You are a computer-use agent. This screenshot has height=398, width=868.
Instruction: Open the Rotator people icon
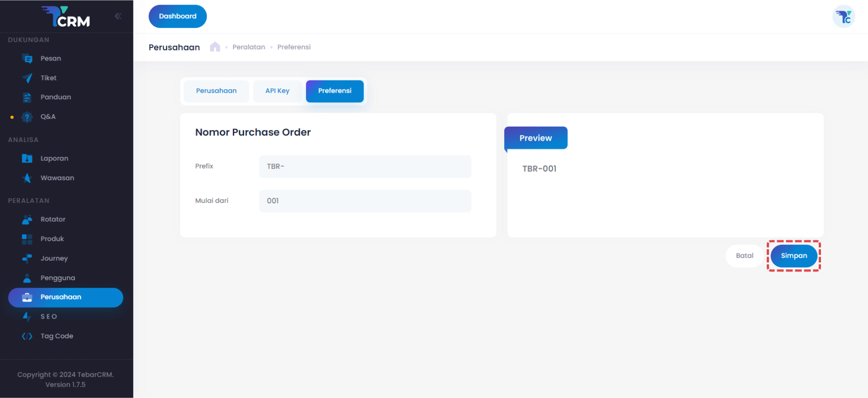click(27, 220)
